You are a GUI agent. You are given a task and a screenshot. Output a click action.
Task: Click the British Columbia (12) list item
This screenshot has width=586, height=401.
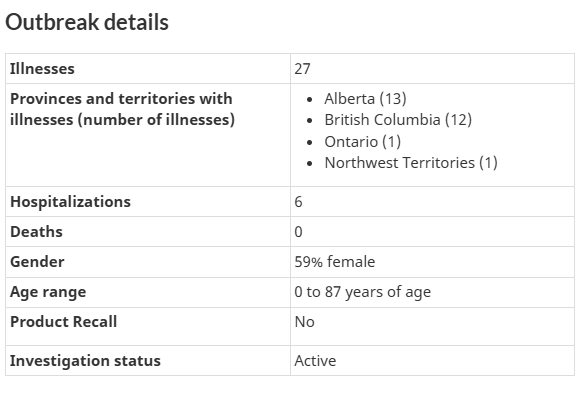[398, 120]
